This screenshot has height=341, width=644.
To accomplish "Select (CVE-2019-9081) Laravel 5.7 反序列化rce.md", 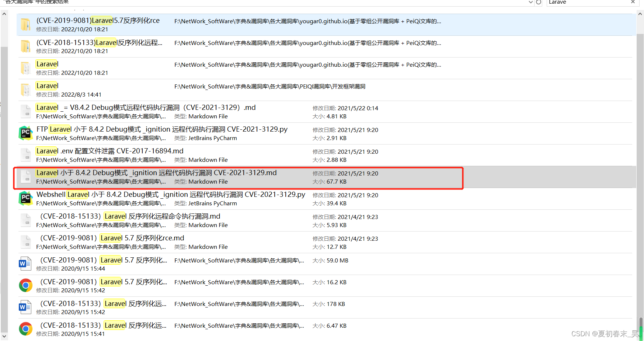I will 112,238.
